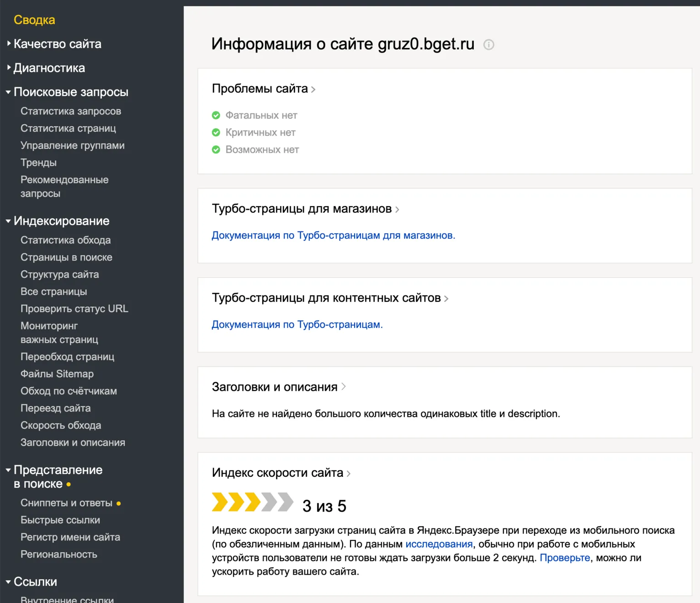Open Файлы Sitemap sidebar item

tap(57, 374)
